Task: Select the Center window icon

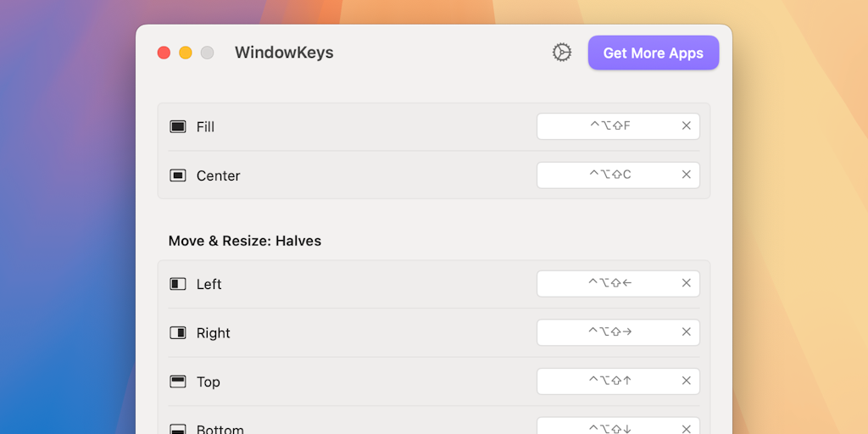Action: (178, 175)
